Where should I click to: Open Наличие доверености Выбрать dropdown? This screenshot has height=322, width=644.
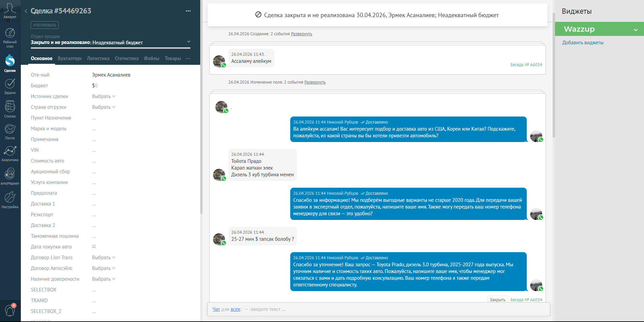[x=103, y=279]
